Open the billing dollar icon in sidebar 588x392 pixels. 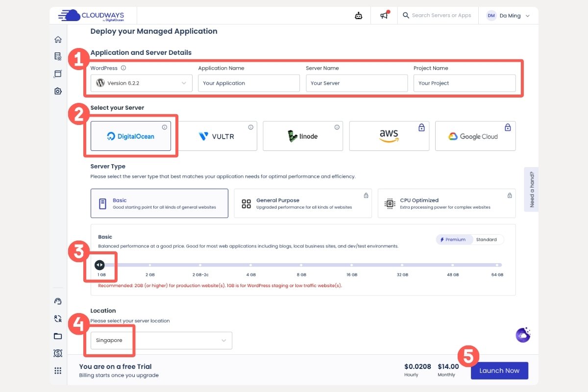coord(58,353)
